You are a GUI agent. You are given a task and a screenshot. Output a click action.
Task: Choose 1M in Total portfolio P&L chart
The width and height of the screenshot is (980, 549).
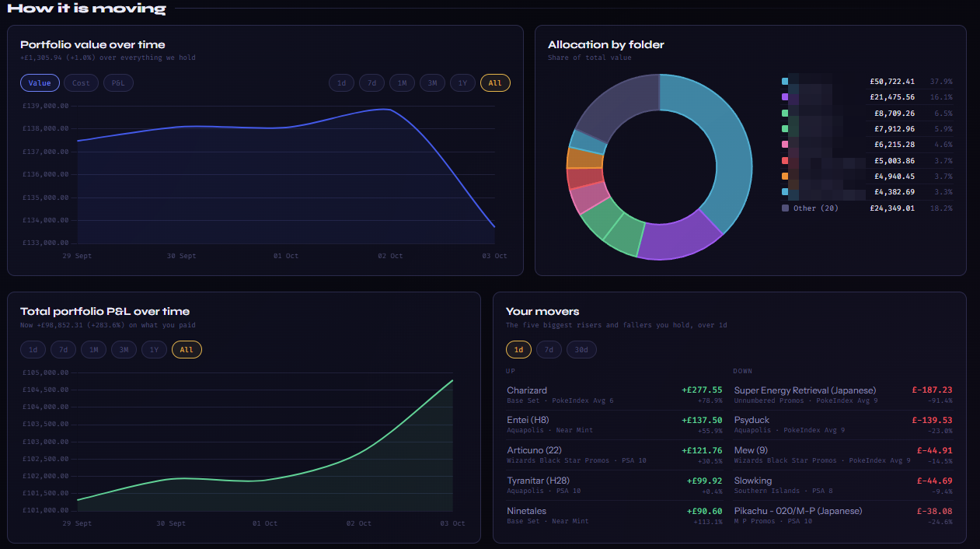93,350
